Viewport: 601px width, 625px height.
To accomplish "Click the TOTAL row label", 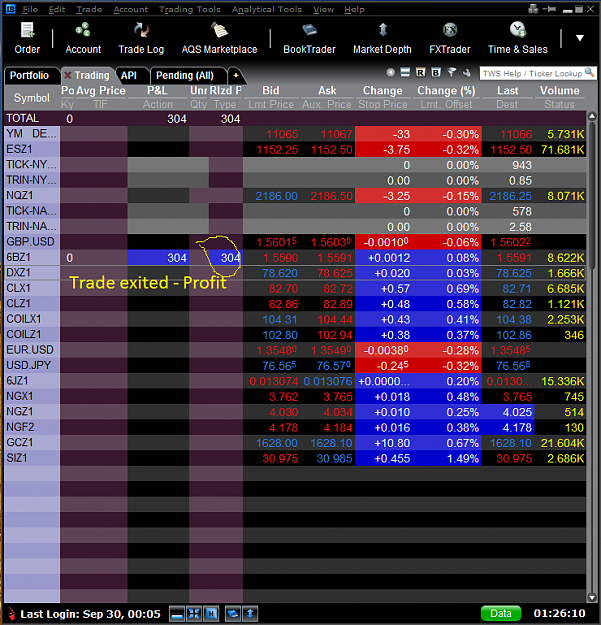I will [x=23, y=118].
